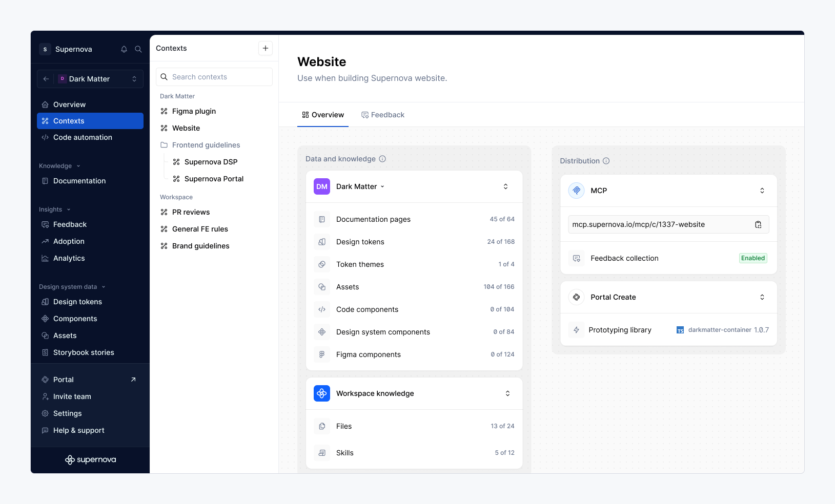835x504 pixels.
Task: Open the notifications bell icon
Action: 124,49
